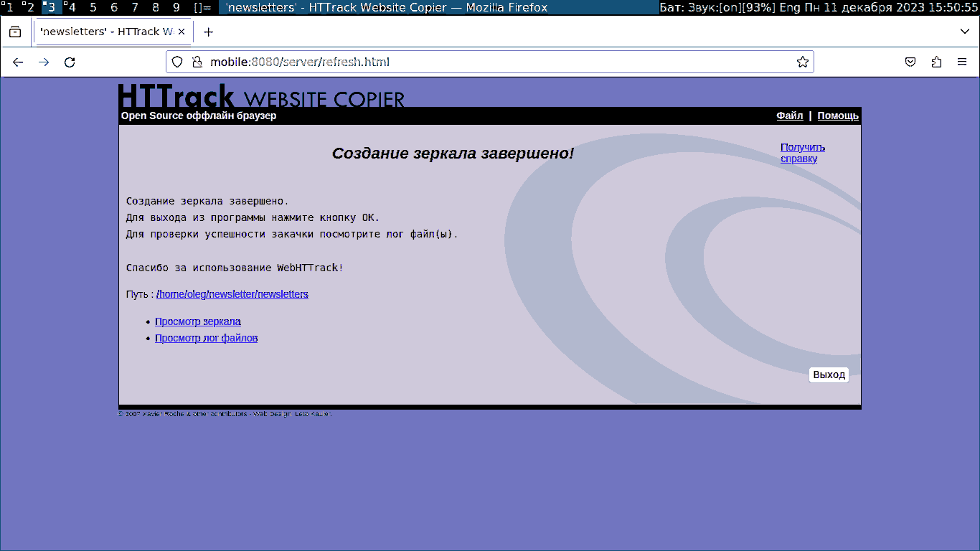Click the /home/oleg/newsletter/newsletters path link
The height and width of the screenshot is (551, 980).
(232, 295)
